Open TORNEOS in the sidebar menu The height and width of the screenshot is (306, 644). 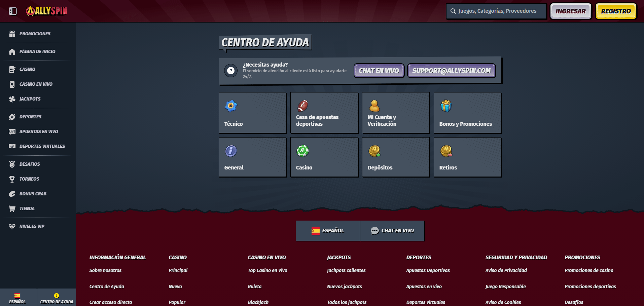[x=29, y=179]
